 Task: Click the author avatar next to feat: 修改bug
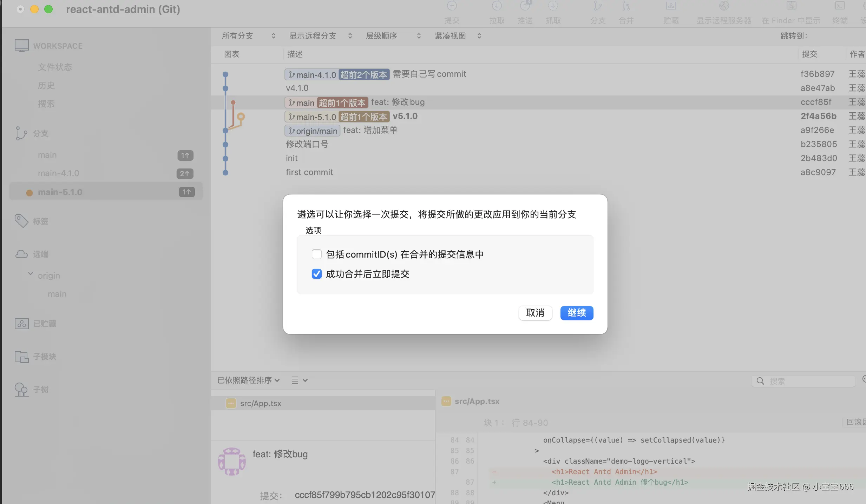coord(232,462)
